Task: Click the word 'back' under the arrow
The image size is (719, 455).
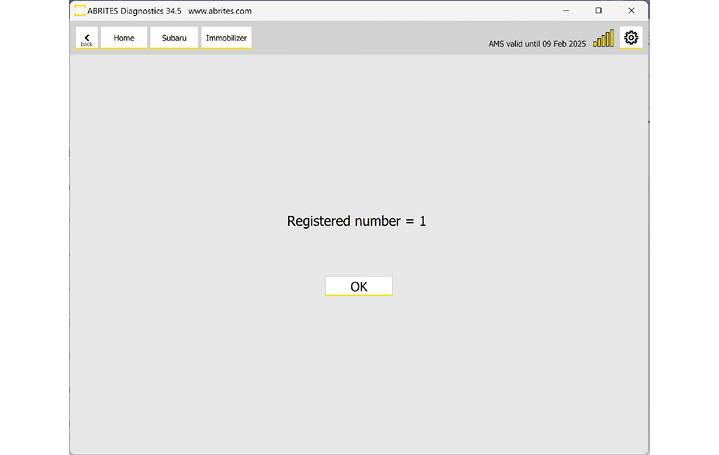Action: coord(87,44)
